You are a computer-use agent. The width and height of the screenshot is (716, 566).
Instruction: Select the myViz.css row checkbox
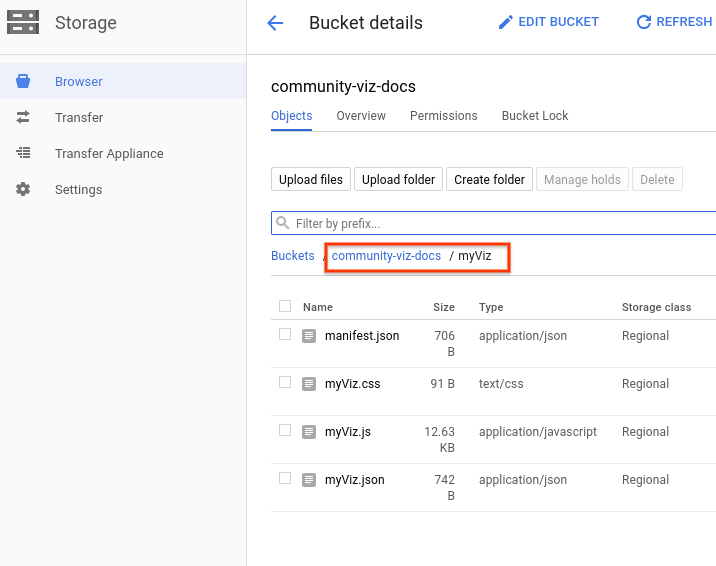pos(285,383)
